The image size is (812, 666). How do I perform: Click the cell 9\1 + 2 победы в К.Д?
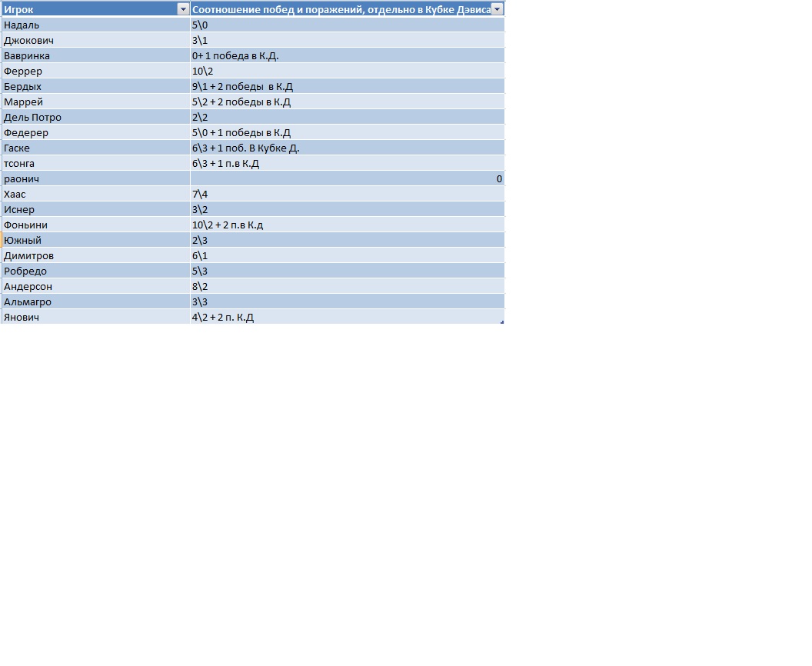(x=347, y=86)
